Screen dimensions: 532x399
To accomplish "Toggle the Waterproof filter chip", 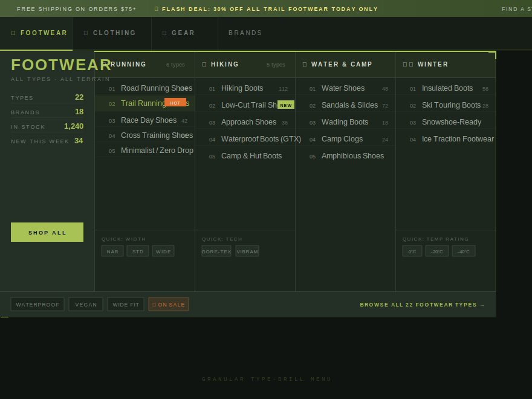I will pos(37,304).
